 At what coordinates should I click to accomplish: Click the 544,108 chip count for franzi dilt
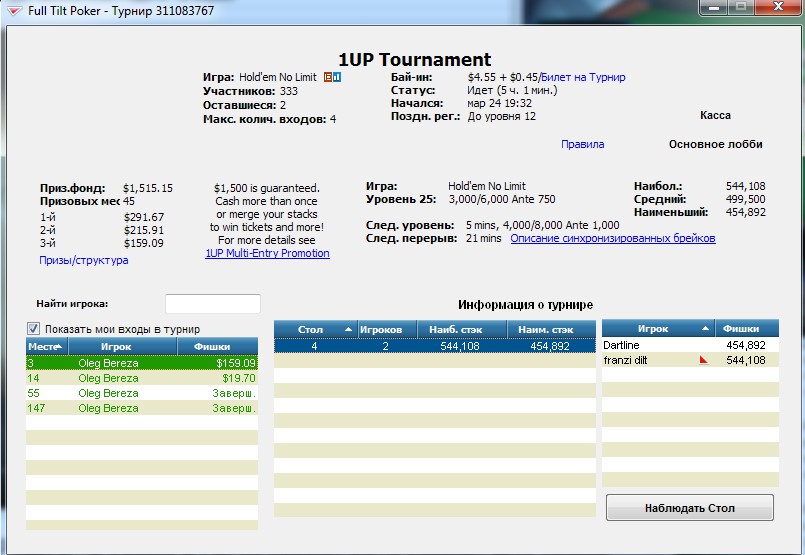click(x=745, y=360)
